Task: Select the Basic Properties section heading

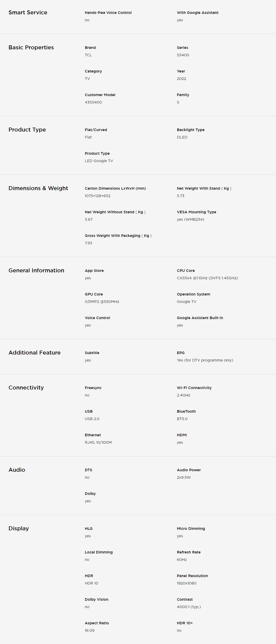Action: (x=31, y=47)
